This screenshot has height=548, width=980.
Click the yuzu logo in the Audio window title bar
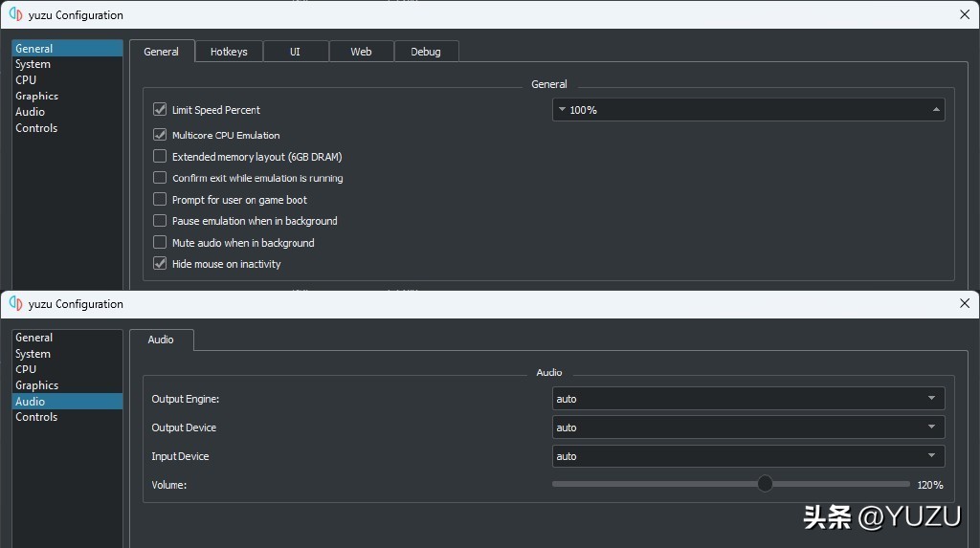tap(15, 304)
